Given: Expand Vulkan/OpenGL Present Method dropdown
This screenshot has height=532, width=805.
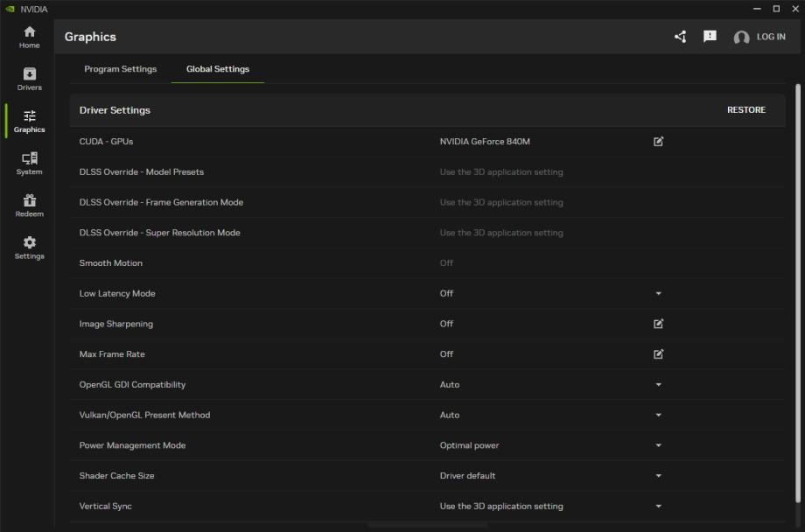Looking at the screenshot, I should click(x=659, y=416).
